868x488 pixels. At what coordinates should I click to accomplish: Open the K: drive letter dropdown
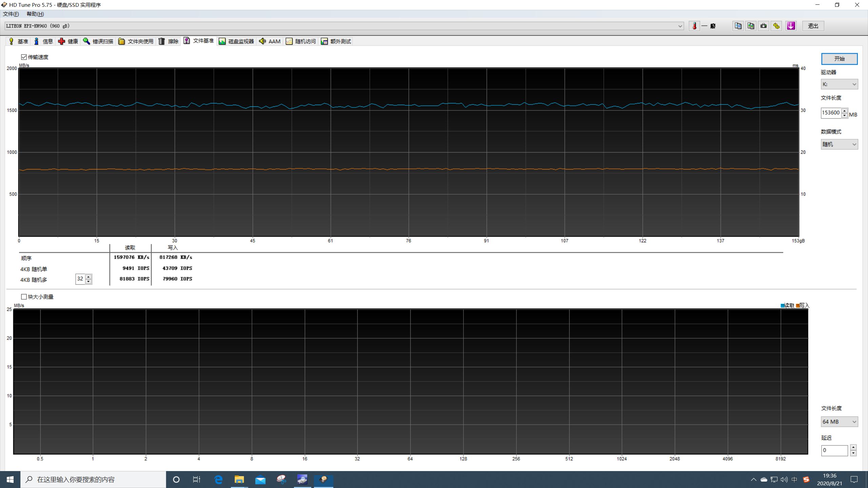click(x=839, y=84)
